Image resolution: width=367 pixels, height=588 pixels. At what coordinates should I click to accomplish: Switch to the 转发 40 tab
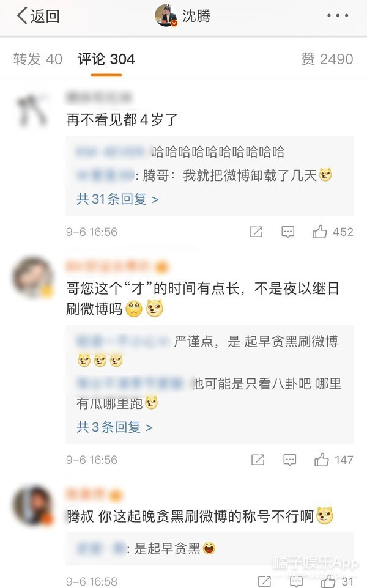click(x=38, y=59)
